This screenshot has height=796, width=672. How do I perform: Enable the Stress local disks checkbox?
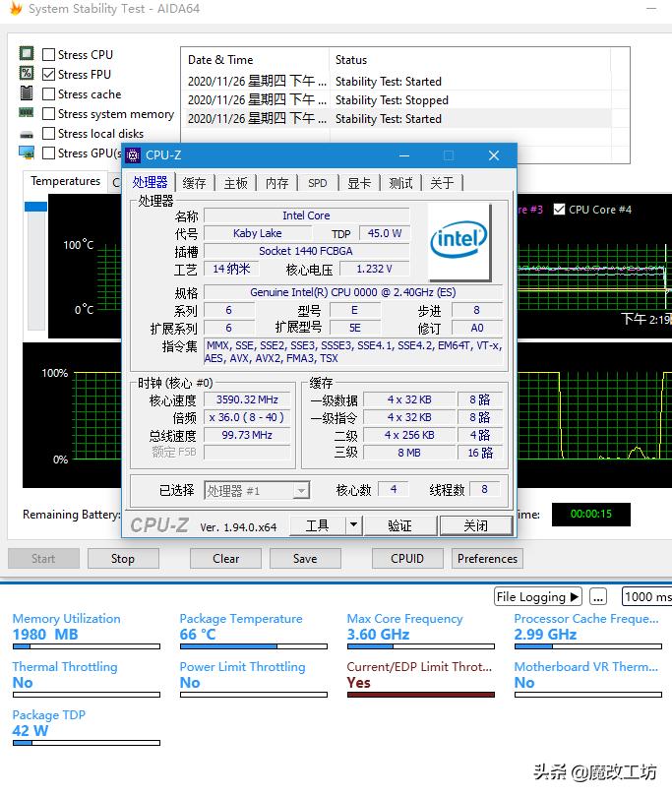(x=49, y=134)
